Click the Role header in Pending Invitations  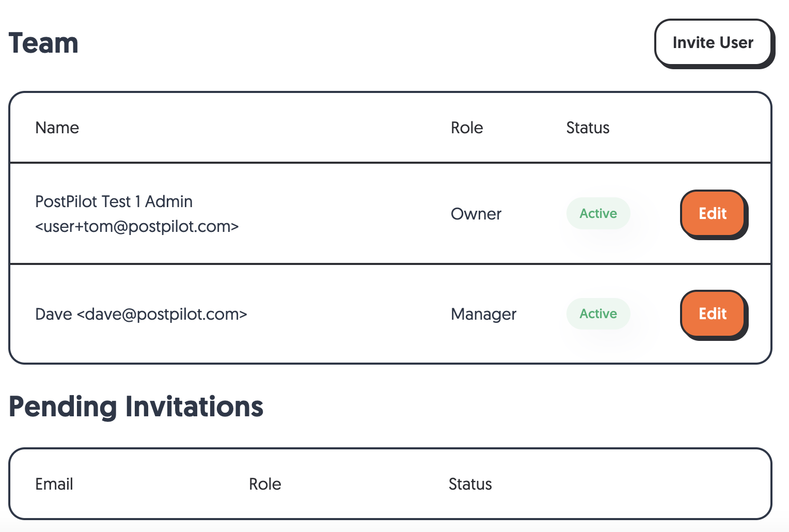click(x=265, y=484)
